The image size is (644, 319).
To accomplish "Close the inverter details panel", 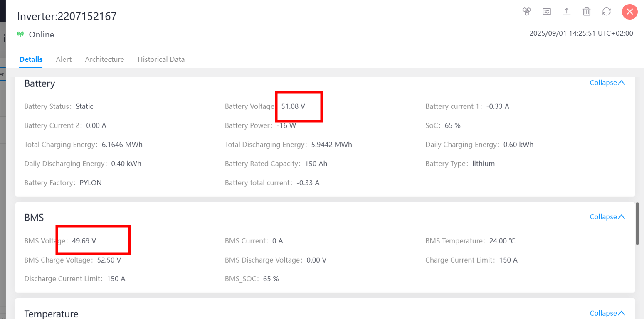I will tap(629, 12).
